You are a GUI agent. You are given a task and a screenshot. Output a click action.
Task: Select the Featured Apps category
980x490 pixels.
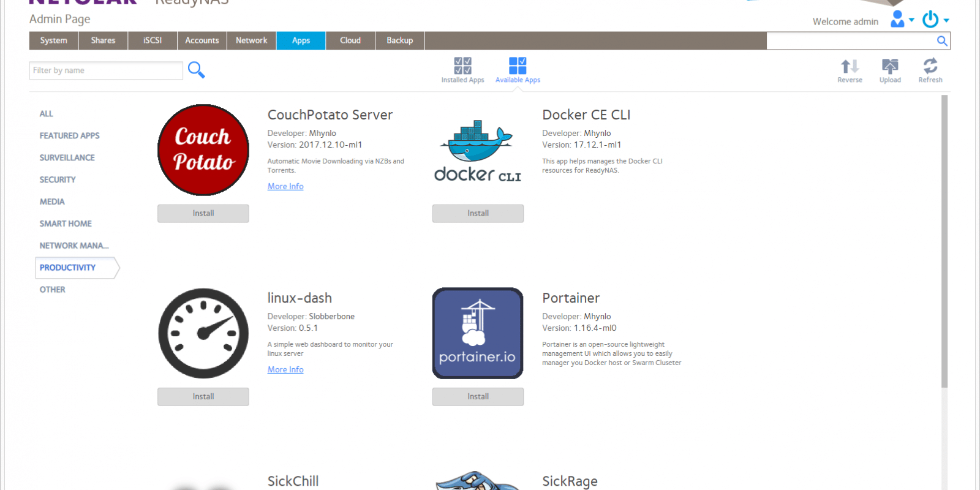(x=69, y=136)
